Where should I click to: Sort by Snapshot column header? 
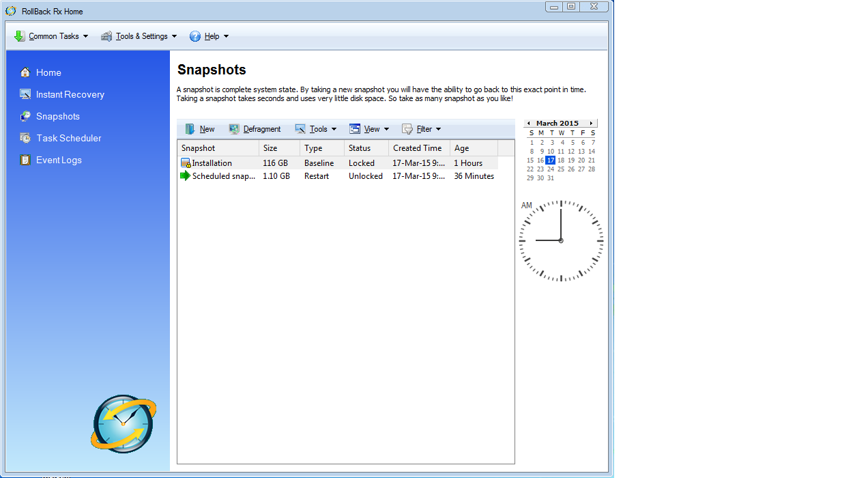point(218,148)
